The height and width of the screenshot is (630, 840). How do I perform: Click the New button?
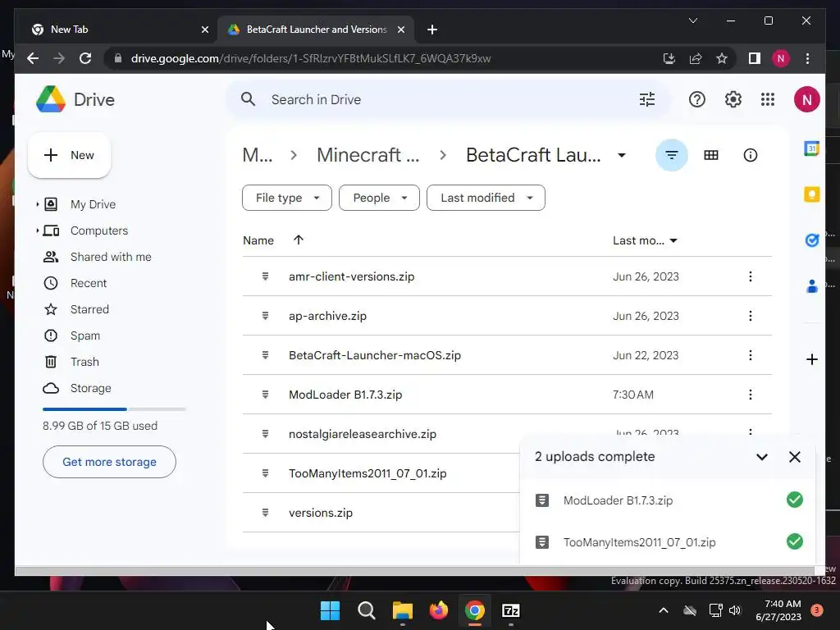69,155
